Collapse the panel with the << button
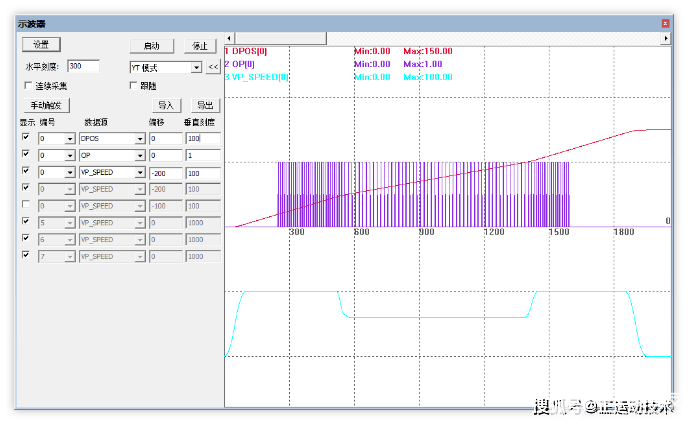Viewport: 688px width, 424px height. point(213,67)
